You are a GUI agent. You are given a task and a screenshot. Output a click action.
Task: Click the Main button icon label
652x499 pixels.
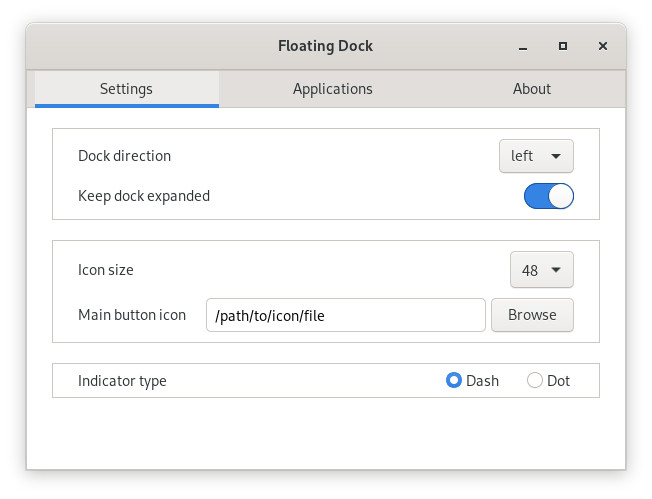point(132,315)
